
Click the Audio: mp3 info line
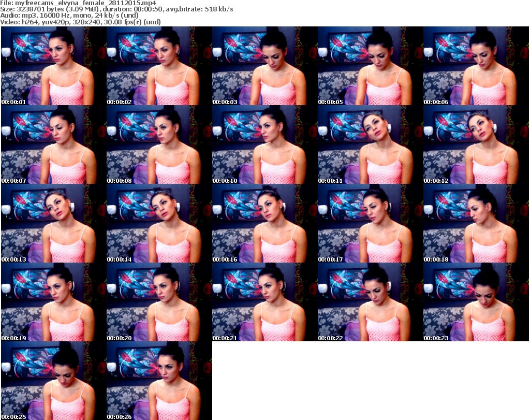pos(69,15)
